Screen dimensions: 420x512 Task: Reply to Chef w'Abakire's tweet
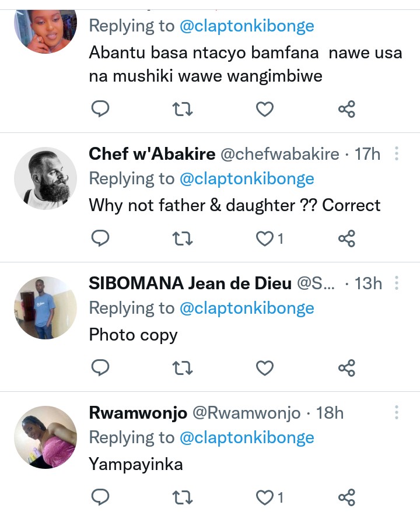coord(101,238)
